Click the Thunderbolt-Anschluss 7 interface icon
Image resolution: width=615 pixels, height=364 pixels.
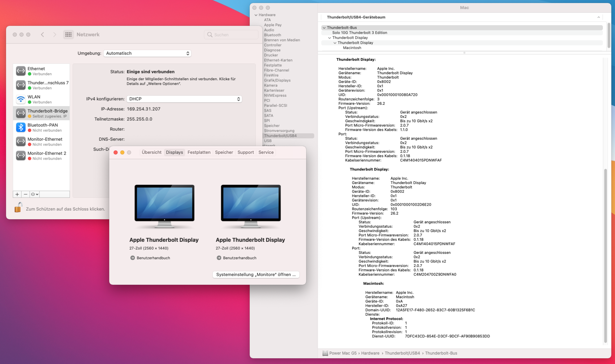click(x=21, y=85)
